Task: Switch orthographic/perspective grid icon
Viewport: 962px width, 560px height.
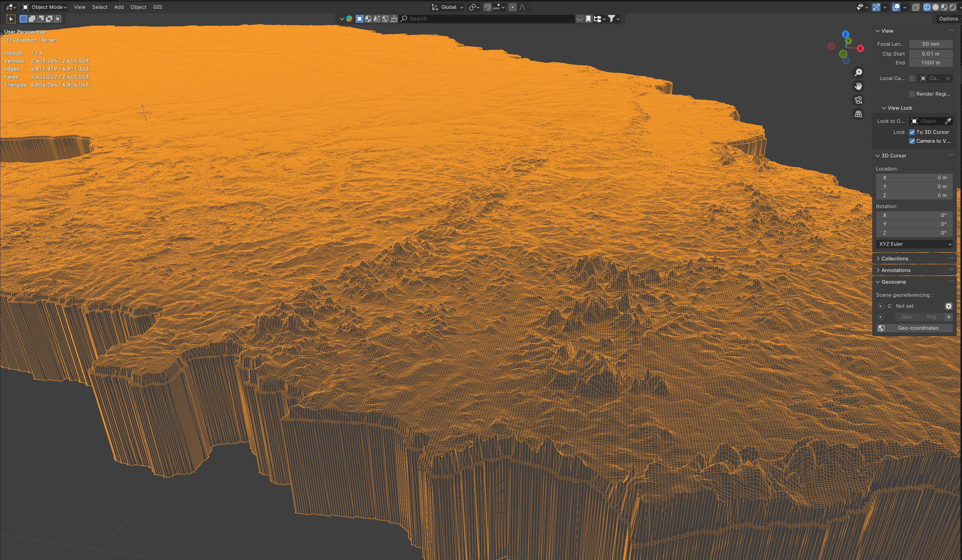Action: coord(858,114)
